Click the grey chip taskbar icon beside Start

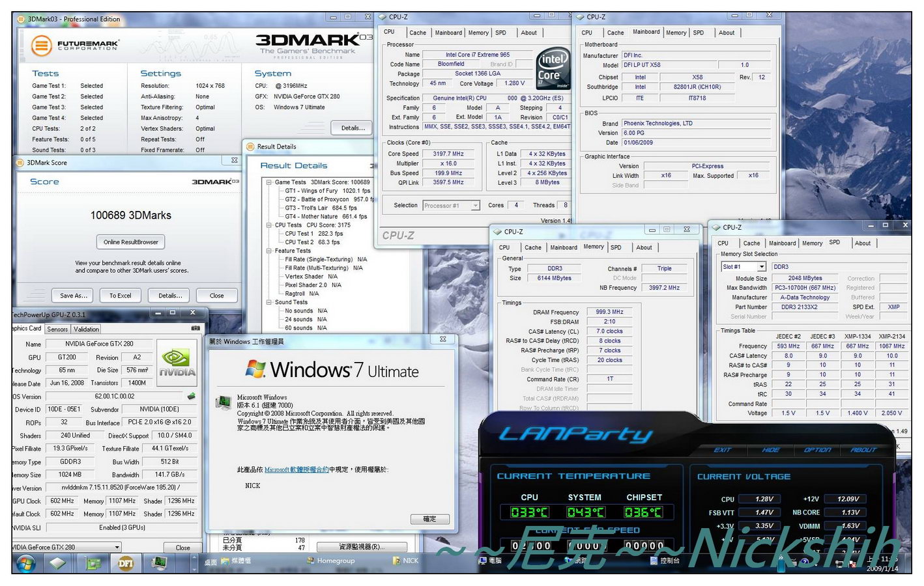pos(58,563)
